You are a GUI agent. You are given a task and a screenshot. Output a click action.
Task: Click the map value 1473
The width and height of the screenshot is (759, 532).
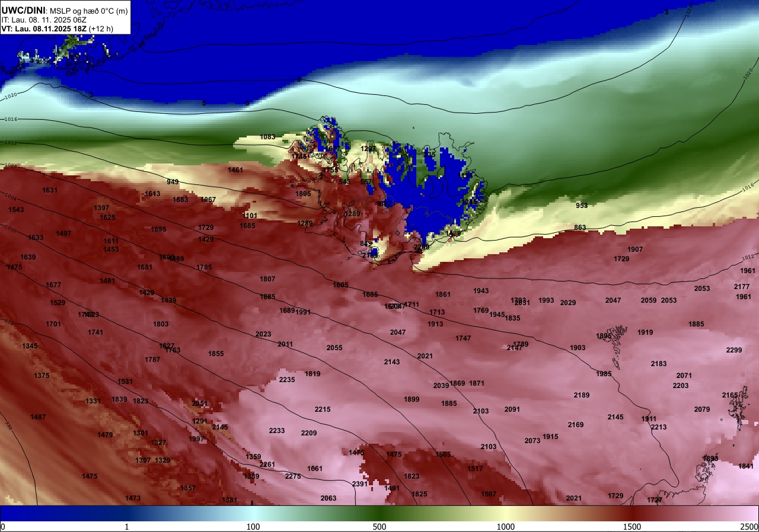point(133,498)
